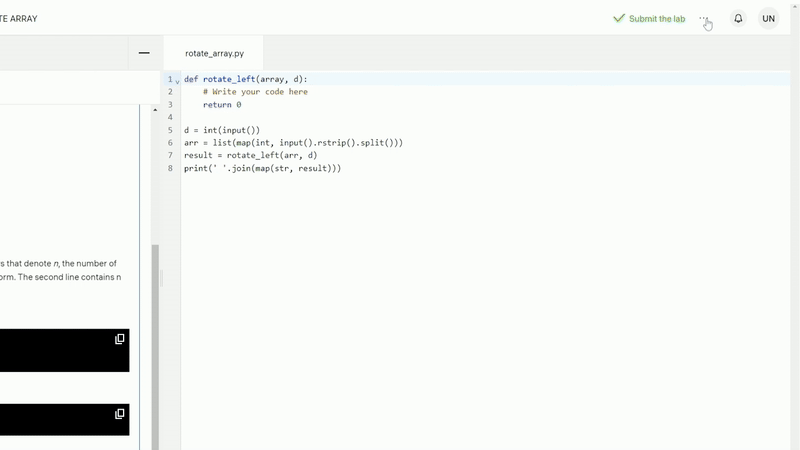Click the Submit the lab button

pyautogui.click(x=649, y=19)
